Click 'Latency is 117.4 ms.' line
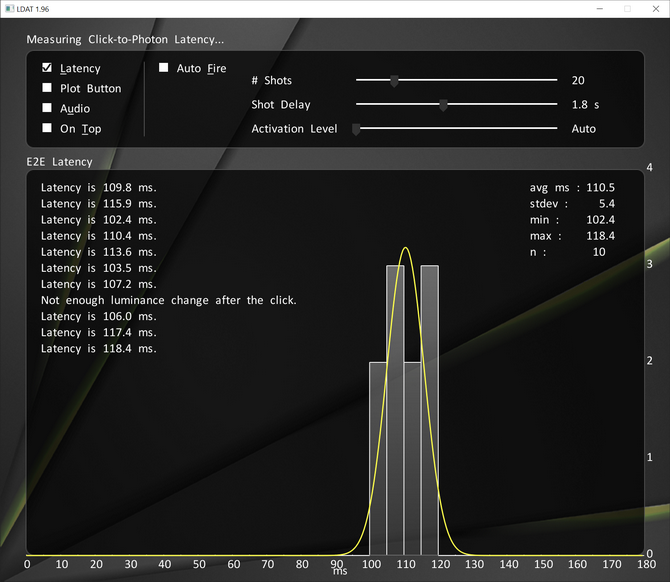This screenshot has width=670, height=582. [x=99, y=332]
